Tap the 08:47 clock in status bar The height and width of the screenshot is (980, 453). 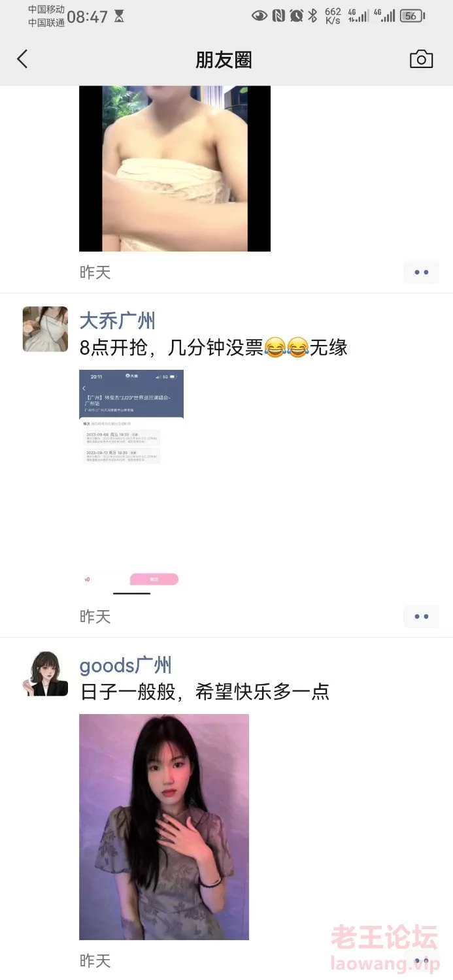[x=87, y=17]
